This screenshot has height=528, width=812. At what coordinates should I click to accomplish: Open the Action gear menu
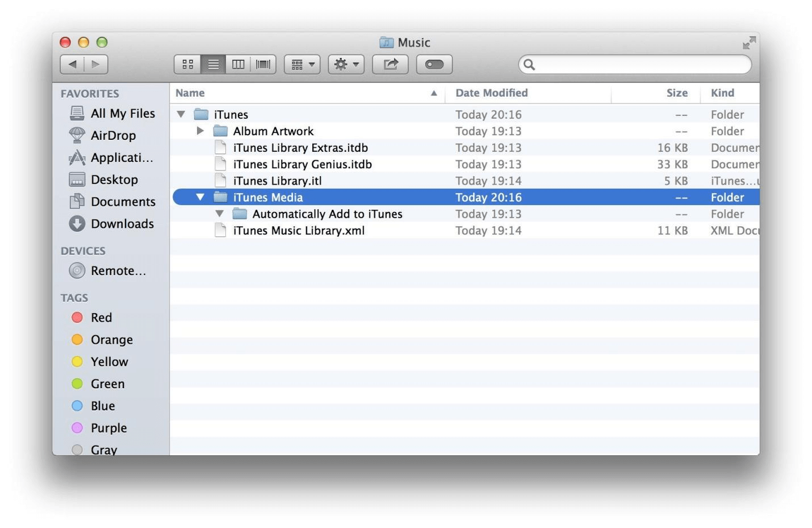pyautogui.click(x=346, y=64)
